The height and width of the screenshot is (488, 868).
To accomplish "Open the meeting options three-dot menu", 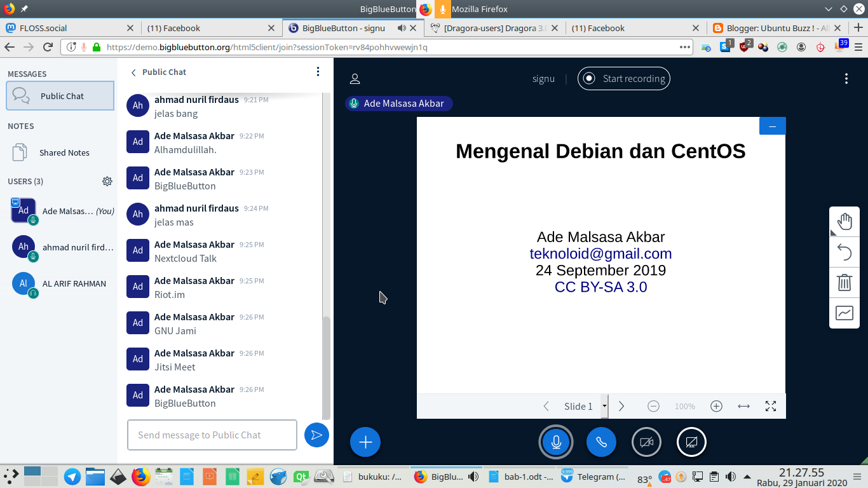I will point(846,79).
